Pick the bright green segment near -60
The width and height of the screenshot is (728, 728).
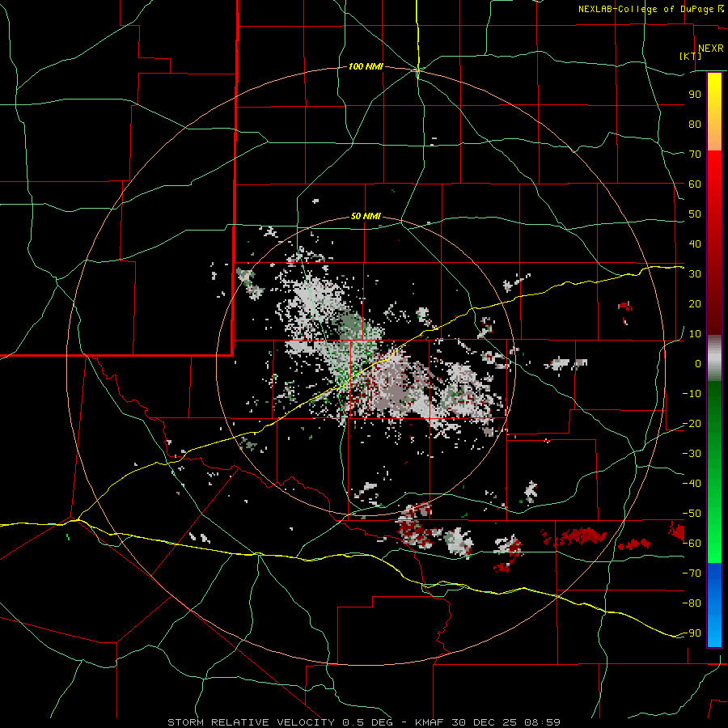(714, 544)
